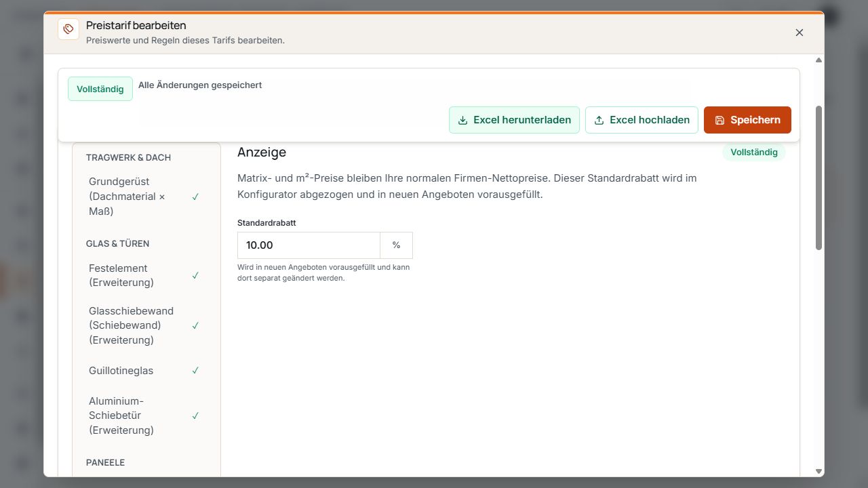This screenshot has height=488, width=868.
Task: Click the dialog scrollbar down arrow
Action: pos(818,471)
